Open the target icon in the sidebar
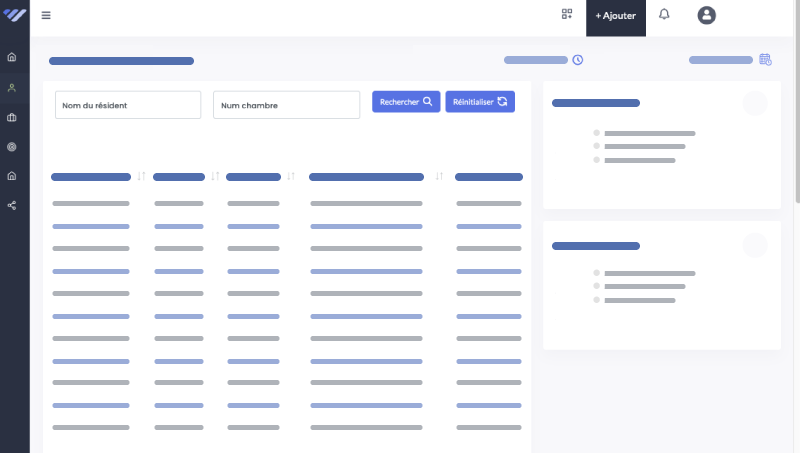Screen dimensions: 800x453 click(x=12, y=147)
